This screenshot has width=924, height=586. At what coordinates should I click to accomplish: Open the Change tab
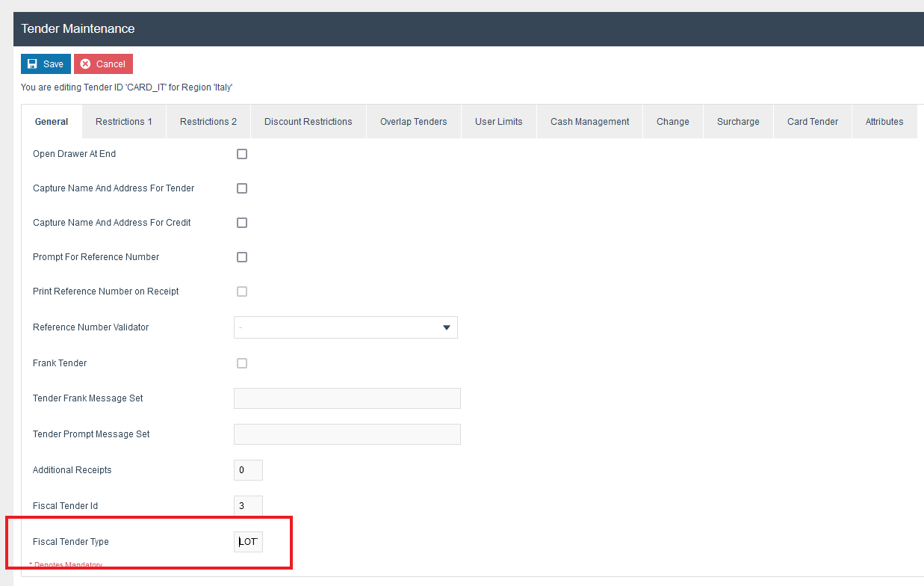(x=672, y=122)
